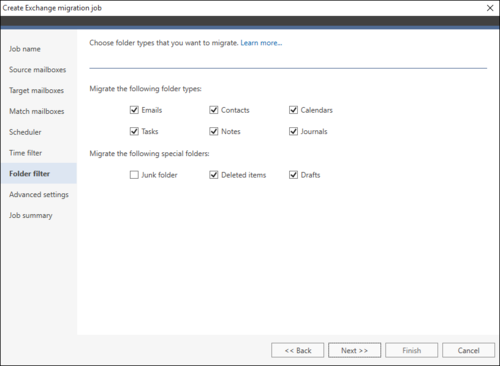The width and height of the screenshot is (500, 366).
Task: Click the Finish button
Action: pos(411,350)
